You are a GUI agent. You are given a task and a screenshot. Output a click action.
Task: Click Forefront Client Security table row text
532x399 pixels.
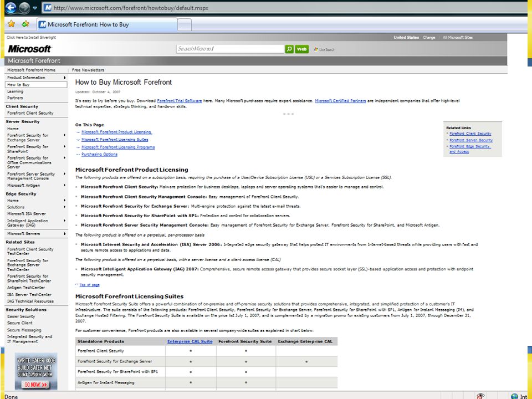click(101, 351)
